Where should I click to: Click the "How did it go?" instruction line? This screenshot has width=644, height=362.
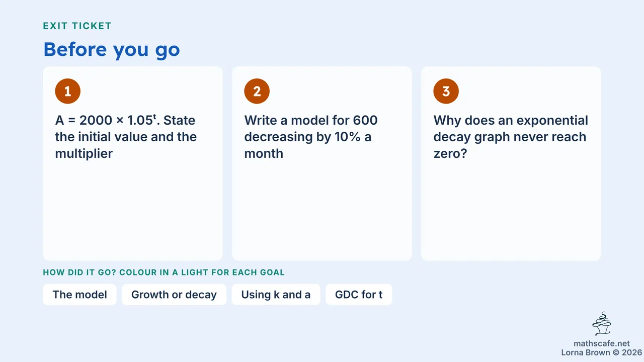[x=164, y=273]
